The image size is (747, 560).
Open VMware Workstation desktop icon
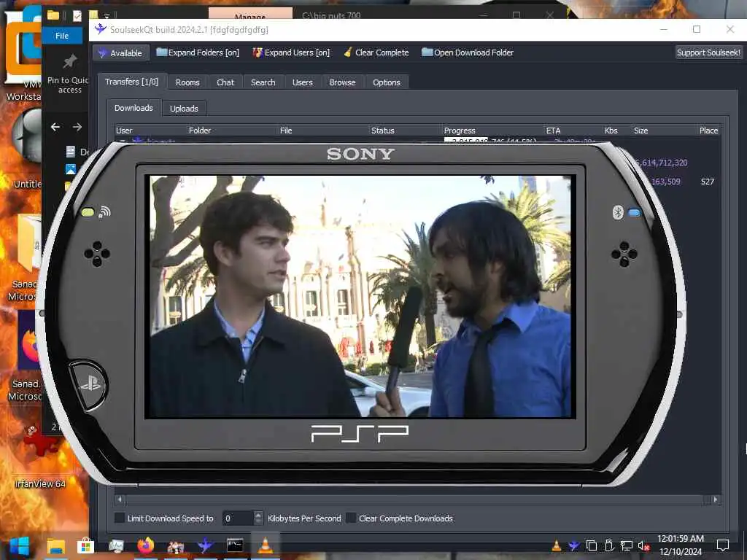pyautogui.click(x=23, y=55)
